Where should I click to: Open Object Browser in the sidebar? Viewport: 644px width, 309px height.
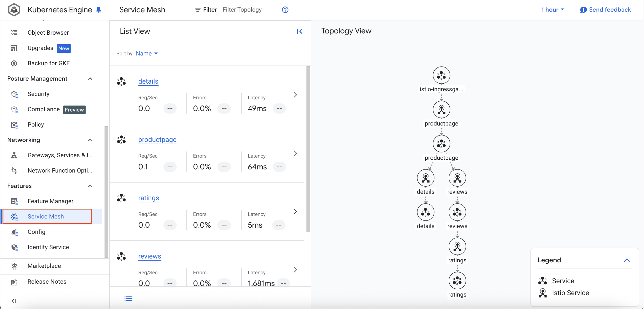[48, 33]
